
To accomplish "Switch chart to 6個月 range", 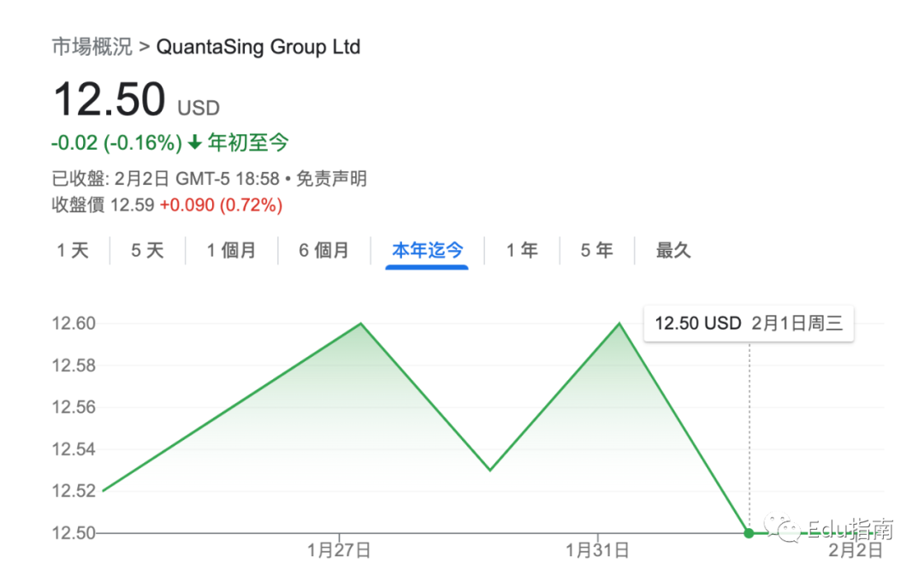I will coord(324,251).
